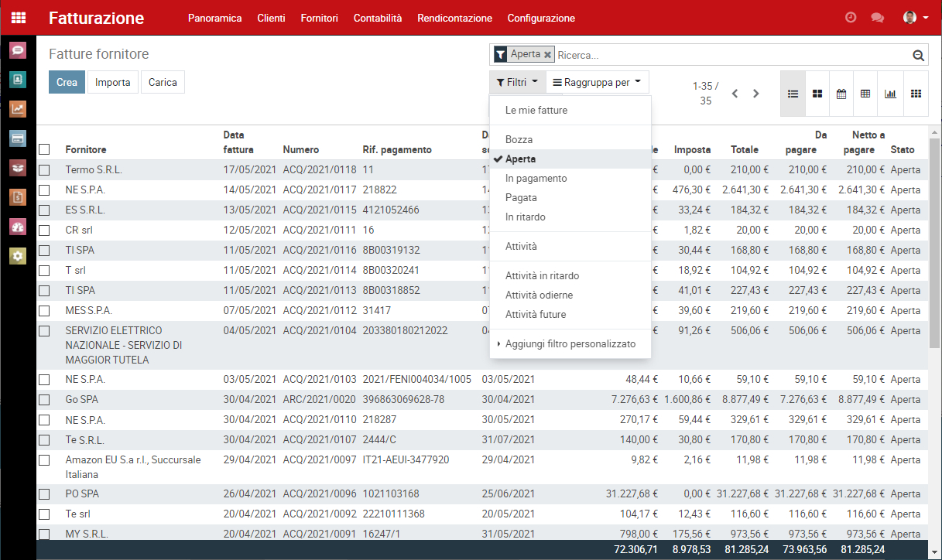
Task: Uncheck the Aperta filter option
Action: pyautogui.click(x=570, y=159)
